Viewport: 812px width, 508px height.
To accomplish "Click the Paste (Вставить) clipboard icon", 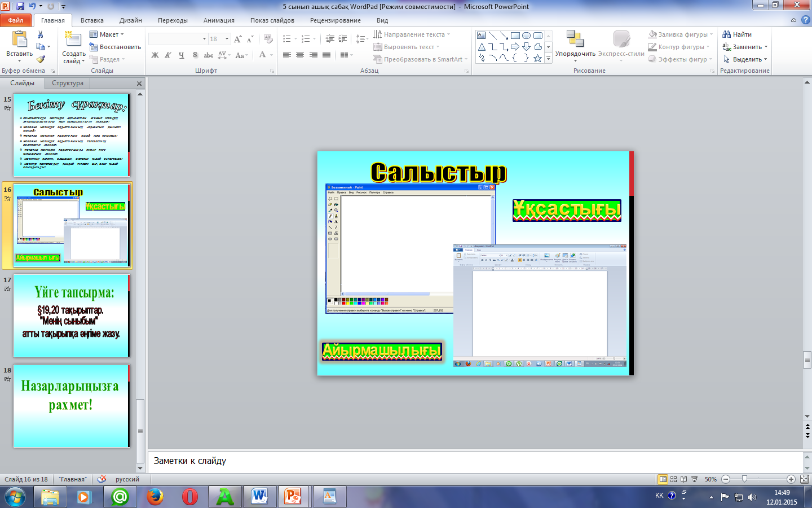I will 19,40.
